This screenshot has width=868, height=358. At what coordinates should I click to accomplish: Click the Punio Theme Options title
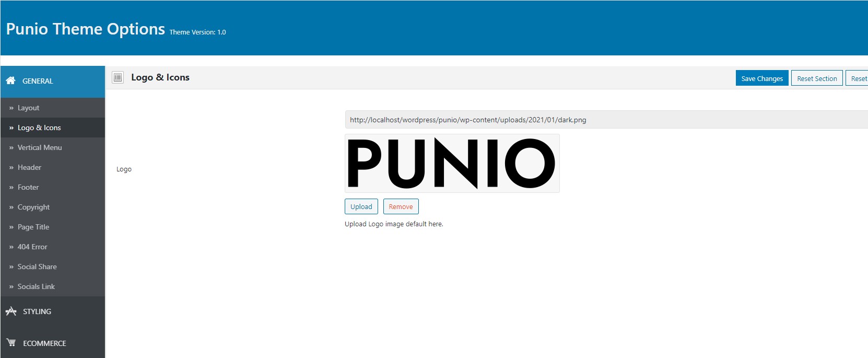click(86, 29)
